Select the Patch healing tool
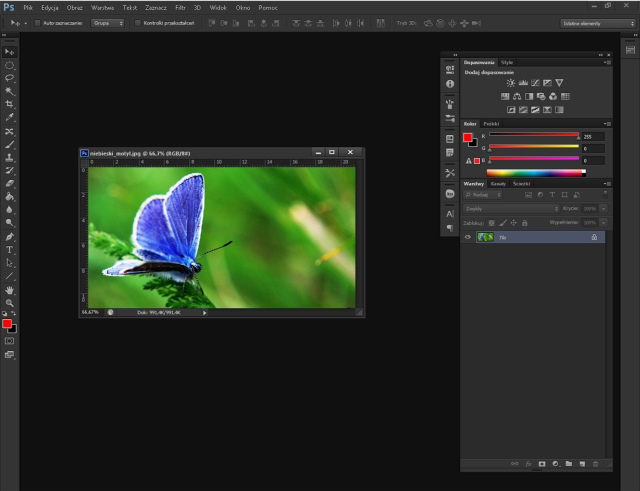The width and height of the screenshot is (640, 491). (x=9, y=131)
